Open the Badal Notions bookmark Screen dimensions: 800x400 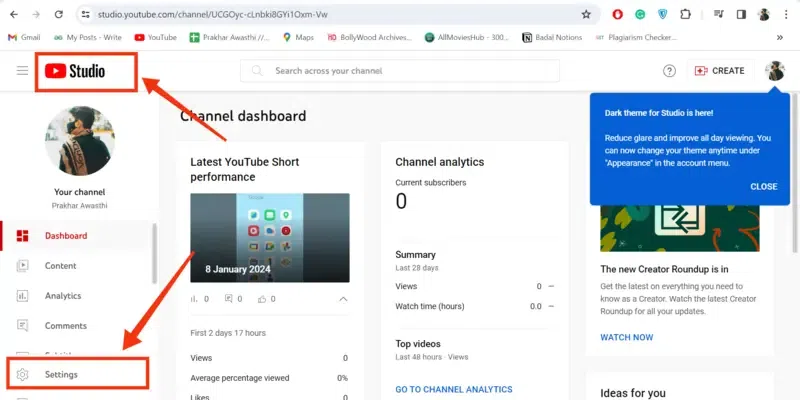552,37
